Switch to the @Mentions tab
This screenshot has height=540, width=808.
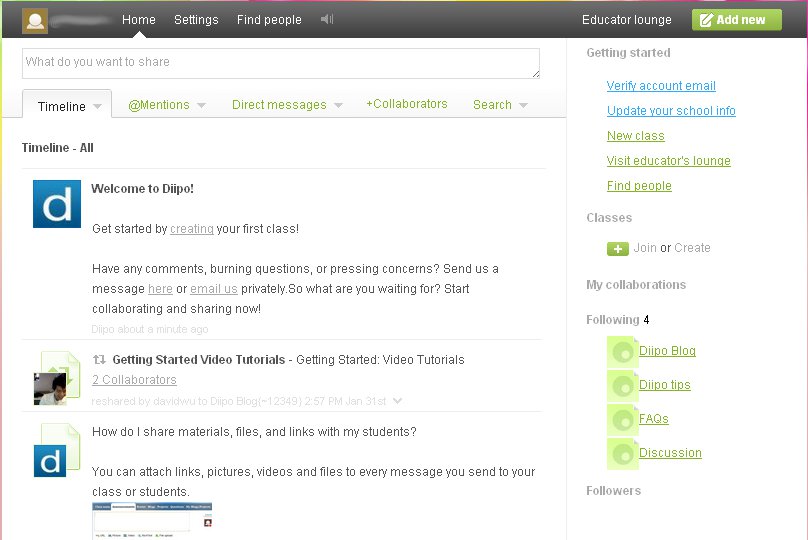159,105
